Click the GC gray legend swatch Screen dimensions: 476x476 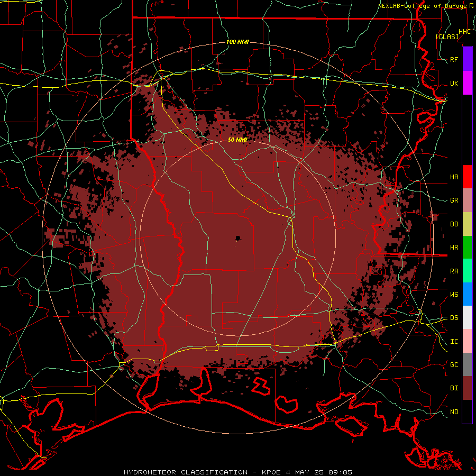(x=467, y=364)
